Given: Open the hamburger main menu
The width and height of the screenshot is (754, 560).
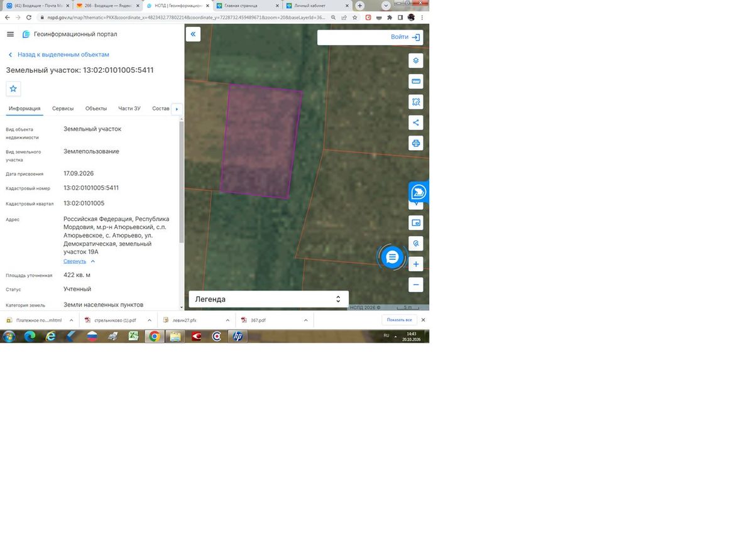Looking at the screenshot, I should click(10, 34).
